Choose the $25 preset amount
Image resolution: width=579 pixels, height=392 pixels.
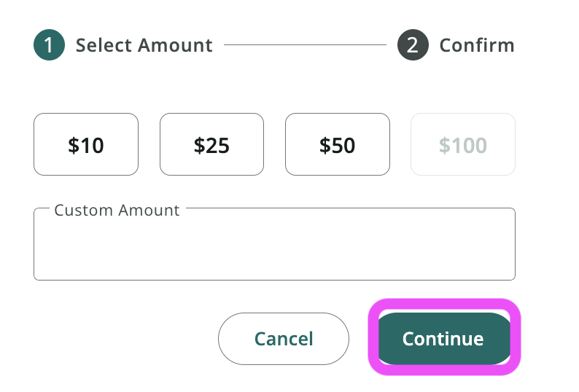211,145
